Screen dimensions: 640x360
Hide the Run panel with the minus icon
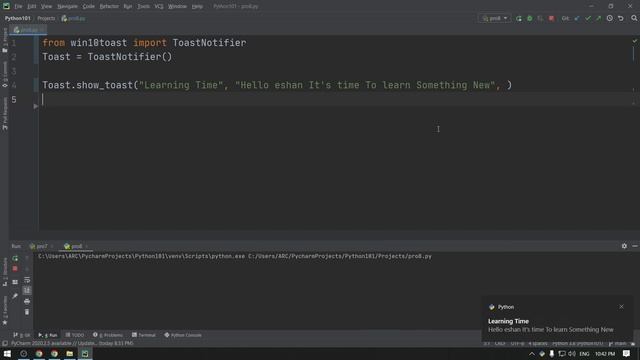pos(635,246)
